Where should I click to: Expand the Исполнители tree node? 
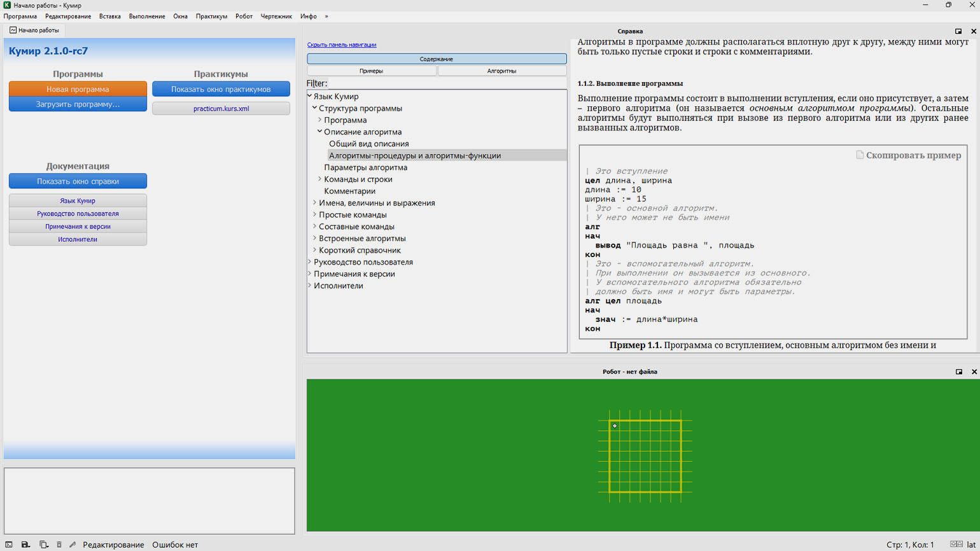310,285
